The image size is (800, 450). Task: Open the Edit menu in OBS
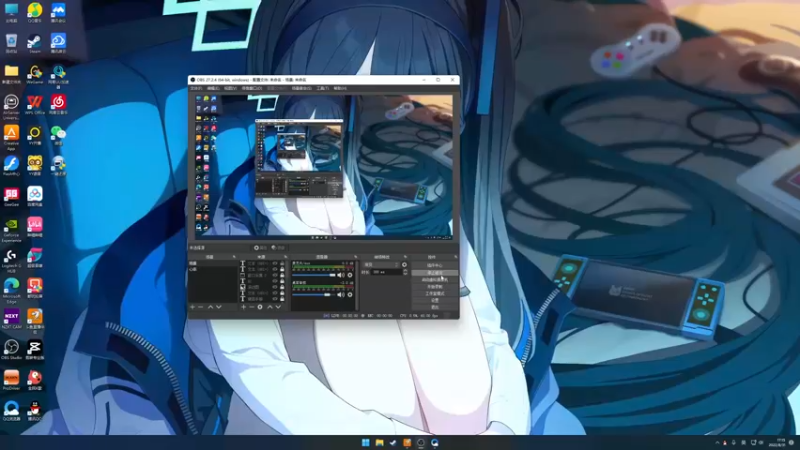(x=213, y=88)
